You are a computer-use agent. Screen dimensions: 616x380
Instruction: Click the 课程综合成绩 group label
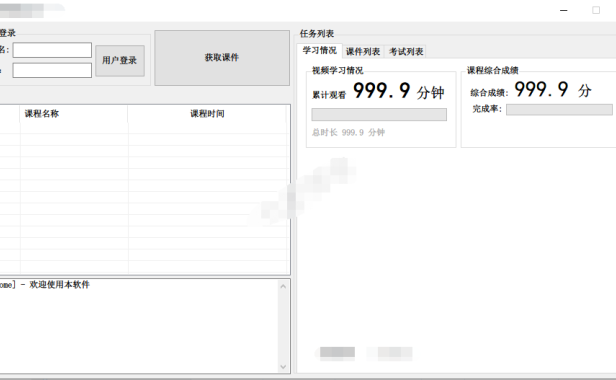pyautogui.click(x=493, y=70)
